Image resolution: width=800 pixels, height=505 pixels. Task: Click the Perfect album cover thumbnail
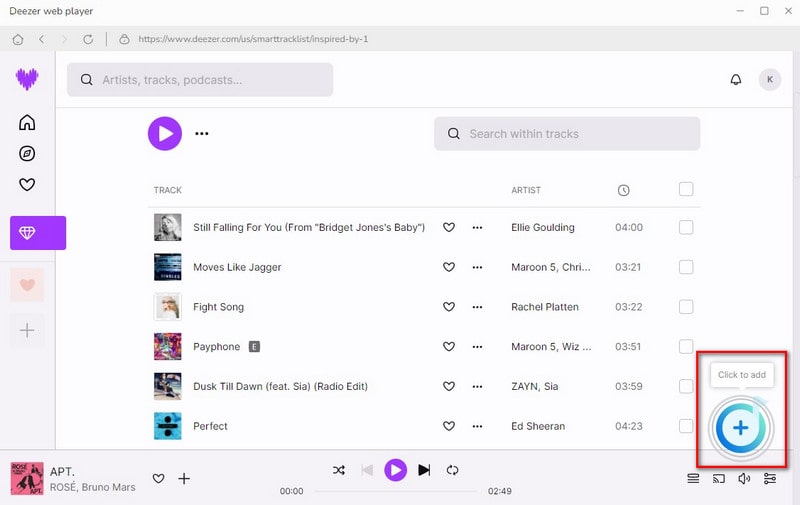(x=168, y=426)
